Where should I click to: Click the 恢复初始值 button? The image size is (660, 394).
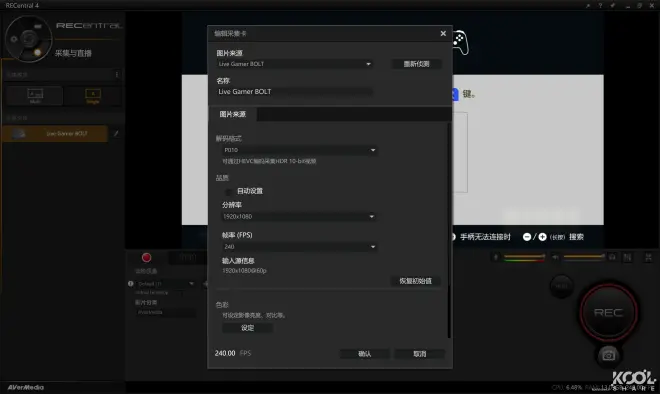415,281
